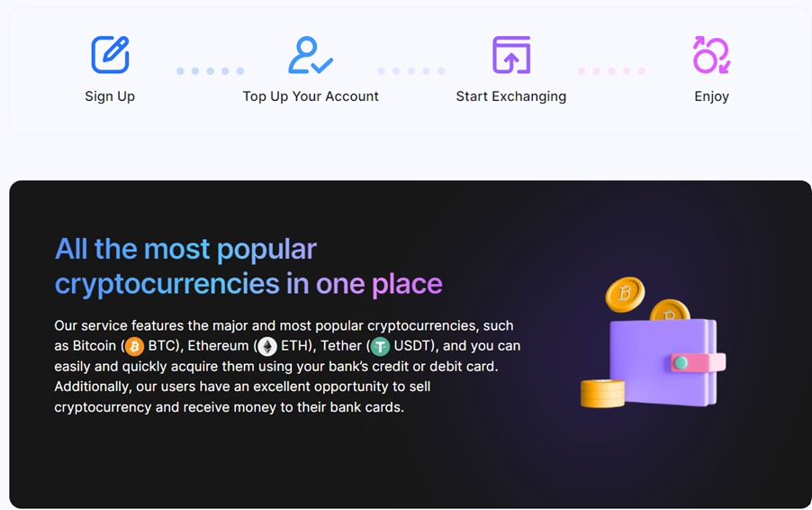This screenshot has height=510, width=812.
Task: Click the orange Bitcoin inline icon
Action: pos(135,346)
